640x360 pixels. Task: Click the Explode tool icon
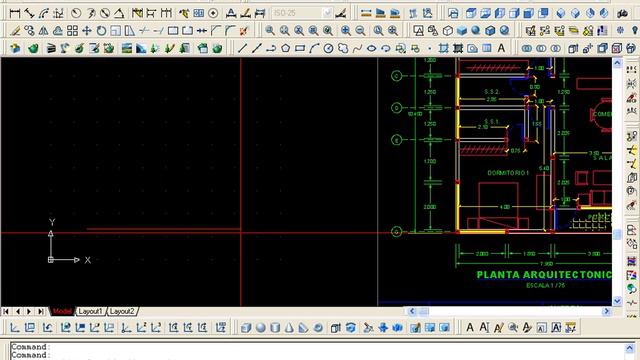coord(244,31)
